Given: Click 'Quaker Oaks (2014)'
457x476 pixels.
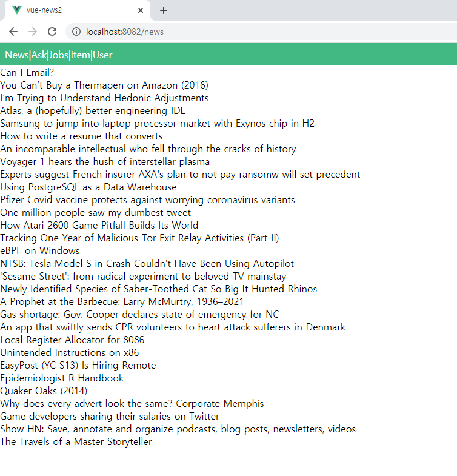Looking at the screenshot, I should pos(44,391).
